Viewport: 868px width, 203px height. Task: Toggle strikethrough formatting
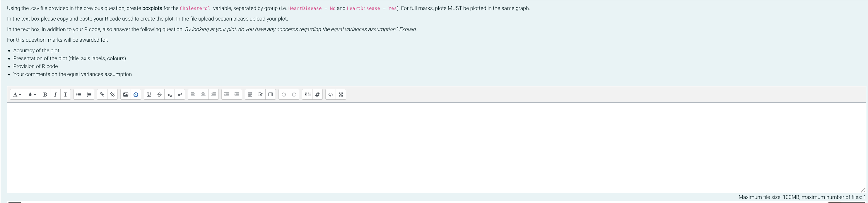pyautogui.click(x=159, y=94)
